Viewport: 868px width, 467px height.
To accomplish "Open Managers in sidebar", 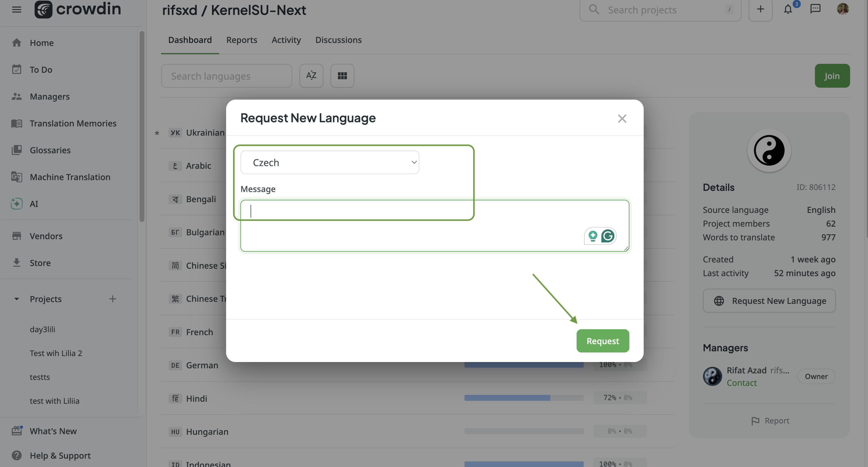I will (x=50, y=96).
